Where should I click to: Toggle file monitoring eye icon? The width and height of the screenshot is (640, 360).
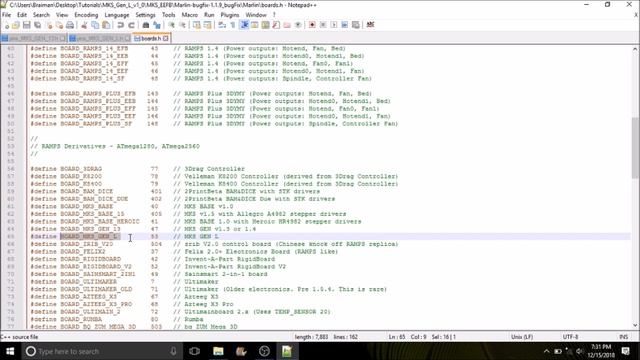point(298,25)
